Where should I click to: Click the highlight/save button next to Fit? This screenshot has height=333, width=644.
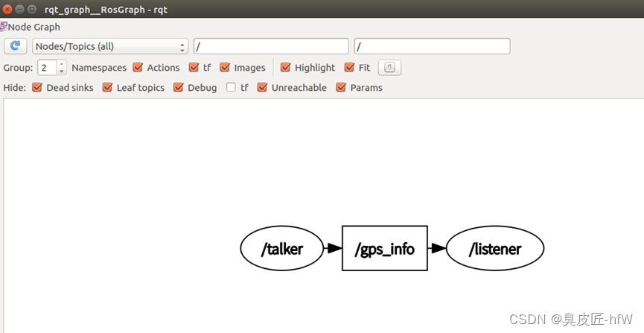click(x=389, y=68)
